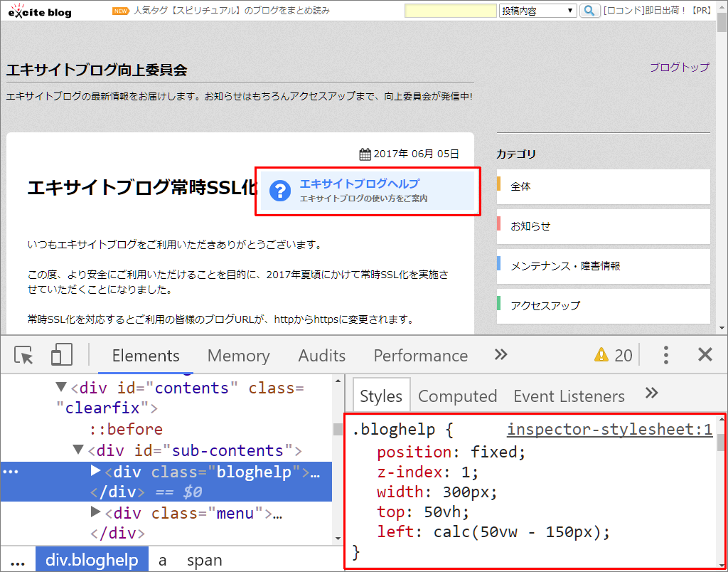
Task: Click the ellipsis on the bloghelp row
Action: (x=11, y=472)
